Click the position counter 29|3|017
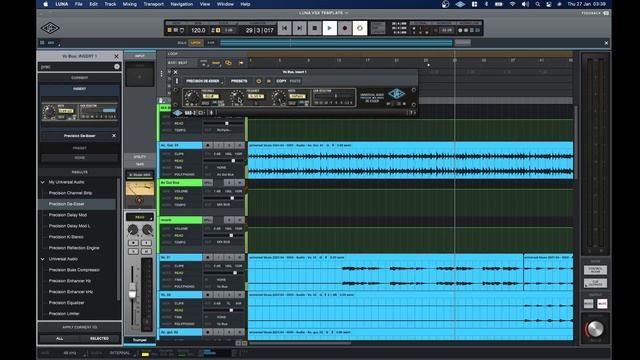640x360 pixels. pos(260,30)
